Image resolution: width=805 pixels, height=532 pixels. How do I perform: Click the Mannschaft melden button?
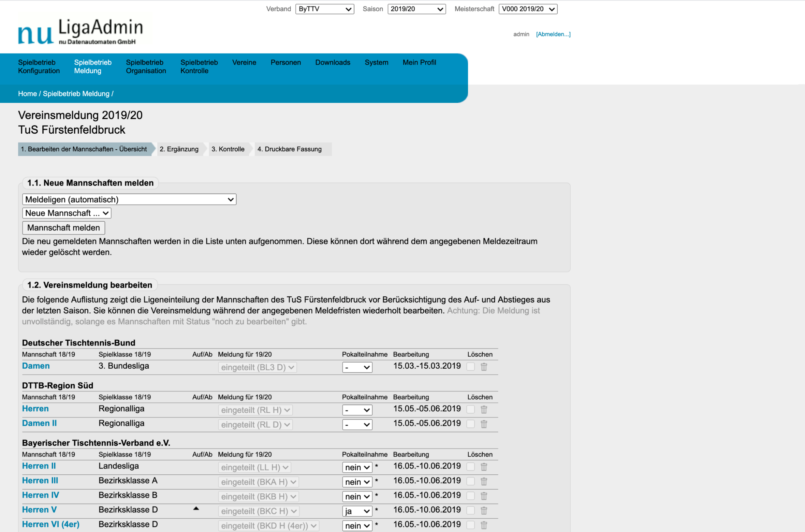63,227
